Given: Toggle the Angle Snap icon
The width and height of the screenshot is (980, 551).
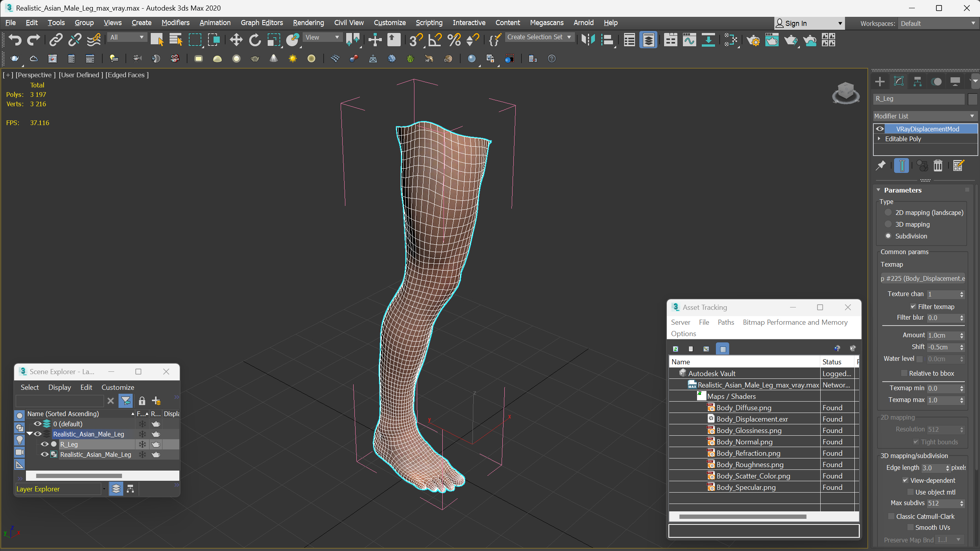Looking at the screenshot, I should pyautogui.click(x=434, y=40).
